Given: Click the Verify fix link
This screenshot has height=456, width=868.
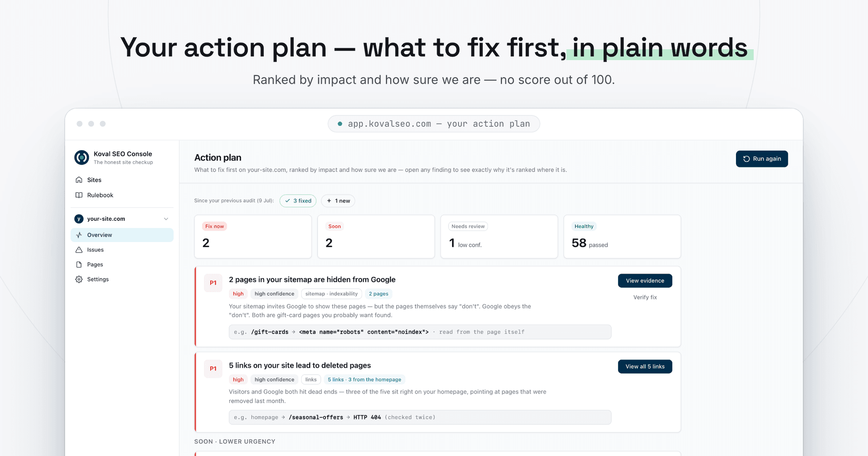Looking at the screenshot, I should (x=645, y=297).
